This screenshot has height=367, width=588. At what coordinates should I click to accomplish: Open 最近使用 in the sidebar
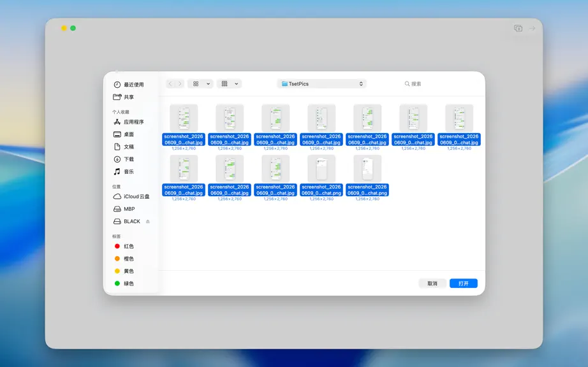click(x=129, y=85)
